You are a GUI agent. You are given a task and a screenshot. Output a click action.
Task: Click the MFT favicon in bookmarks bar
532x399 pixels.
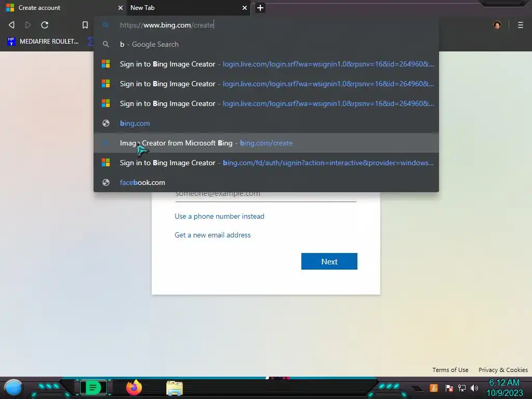tap(11, 42)
